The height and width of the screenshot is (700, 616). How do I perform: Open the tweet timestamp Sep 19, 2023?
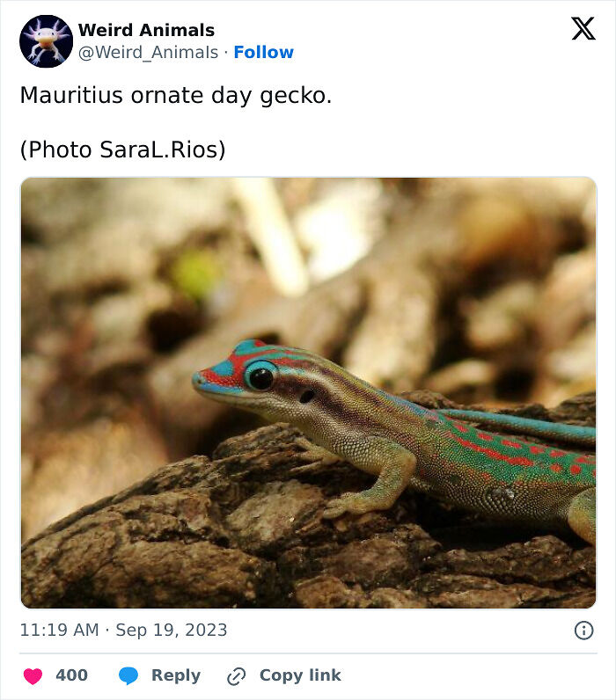tap(172, 630)
